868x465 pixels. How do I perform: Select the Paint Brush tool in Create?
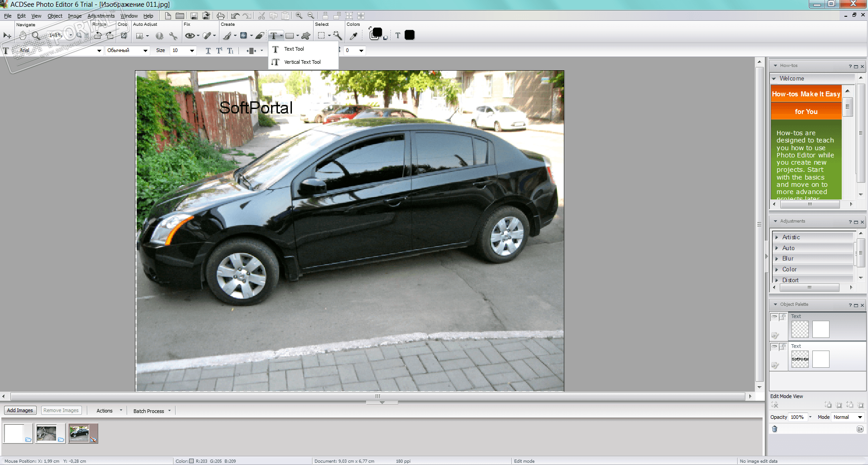click(228, 36)
